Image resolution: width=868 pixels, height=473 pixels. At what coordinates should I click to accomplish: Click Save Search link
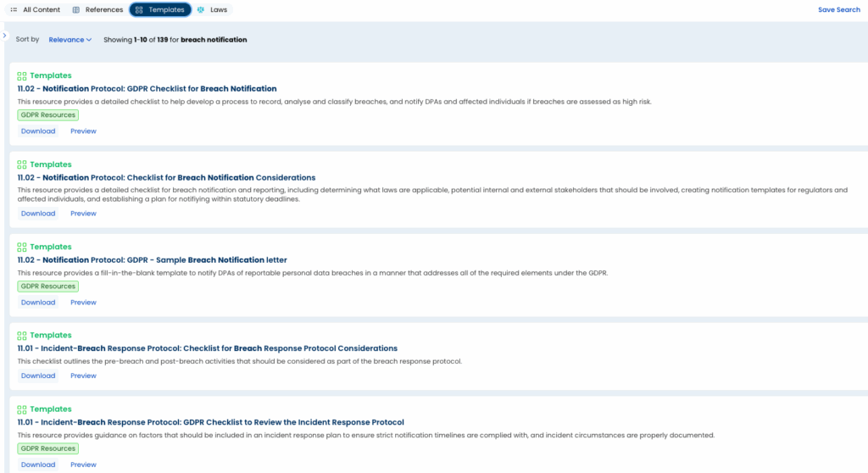click(x=838, y=10)
